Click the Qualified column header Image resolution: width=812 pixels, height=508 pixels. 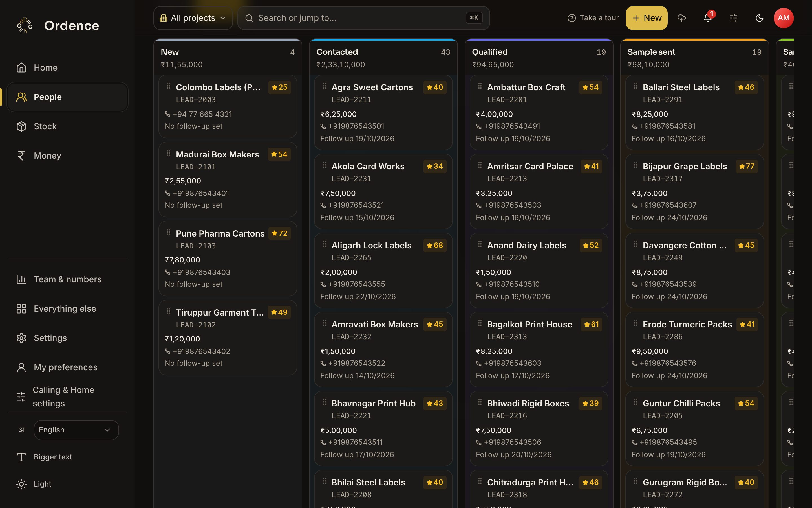[539, 58]
